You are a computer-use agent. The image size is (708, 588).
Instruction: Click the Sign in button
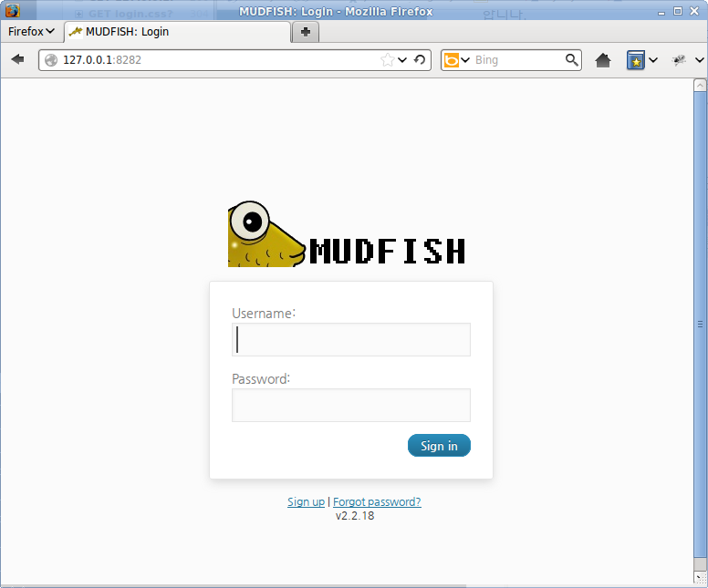tap(439, 446)
